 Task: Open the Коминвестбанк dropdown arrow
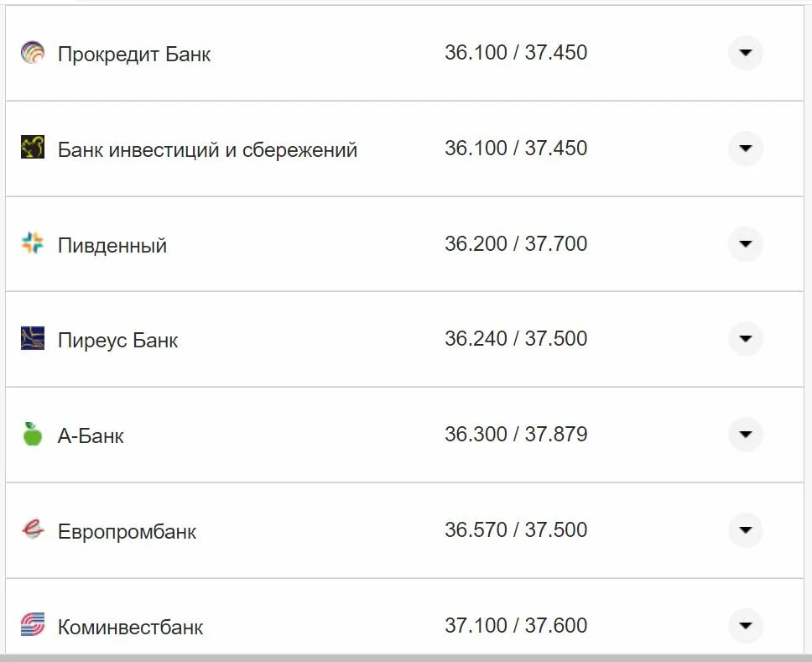[x=745, y=625]
